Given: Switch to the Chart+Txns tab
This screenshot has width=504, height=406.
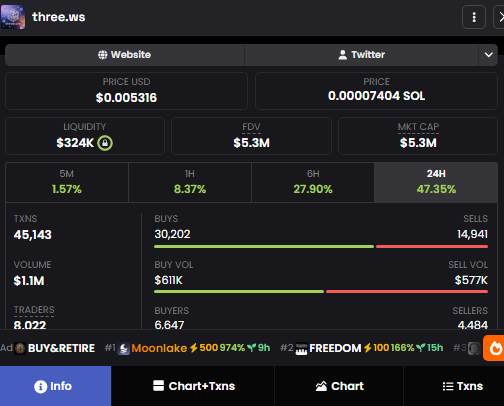Looking at the screenshot, I should click(193, 386).
